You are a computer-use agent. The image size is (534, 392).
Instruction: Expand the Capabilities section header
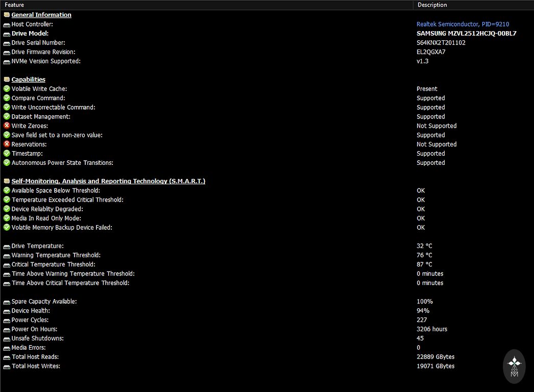pyautogui.click(x=28, y=80)
